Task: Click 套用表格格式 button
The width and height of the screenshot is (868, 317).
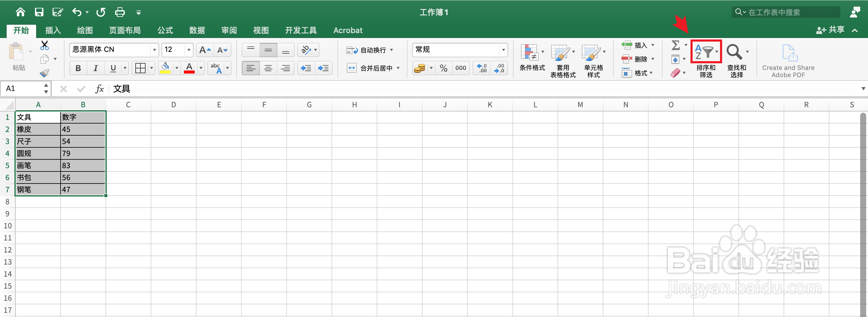Action: [563, 61]
